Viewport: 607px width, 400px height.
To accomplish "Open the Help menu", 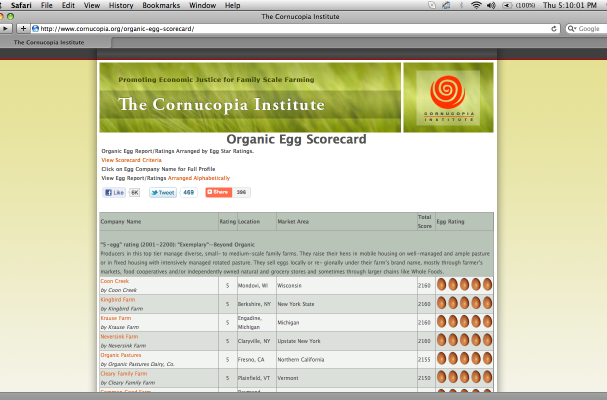I will pyautogui.click(x=232, y=5).
